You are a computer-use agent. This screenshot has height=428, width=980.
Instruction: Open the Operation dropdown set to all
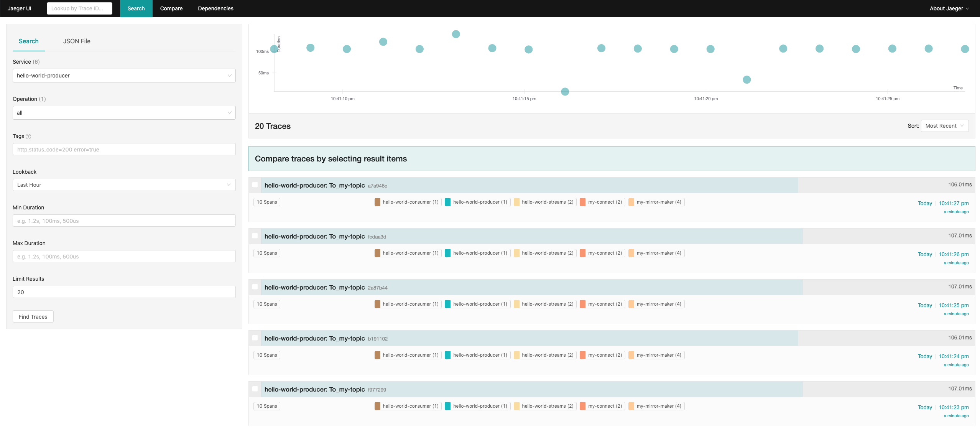click(124, 113)
